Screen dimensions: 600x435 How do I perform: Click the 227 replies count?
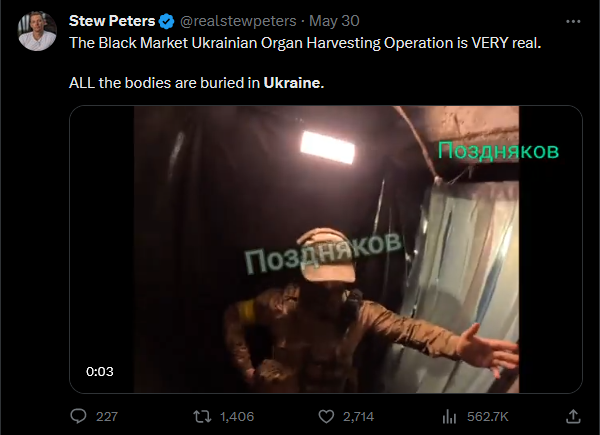tap(107, 416)
